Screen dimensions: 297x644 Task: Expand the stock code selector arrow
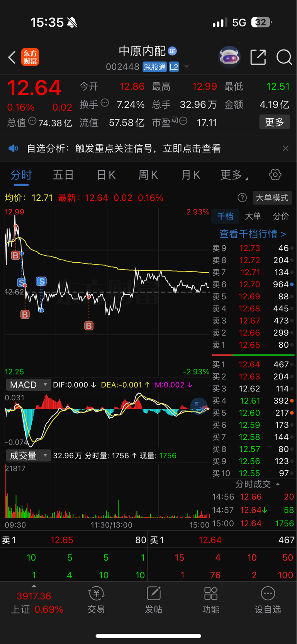point(187,67)
